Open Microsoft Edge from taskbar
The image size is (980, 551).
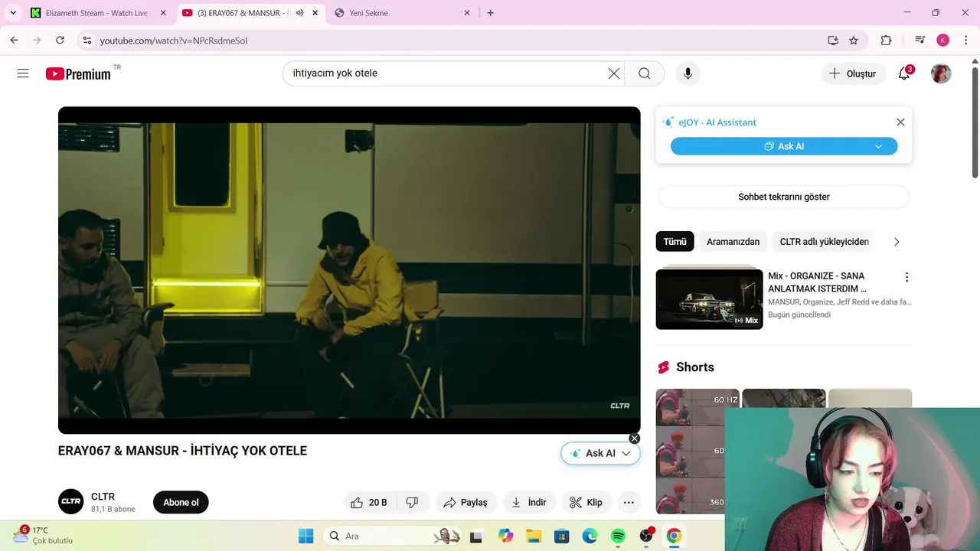(590, 536)
